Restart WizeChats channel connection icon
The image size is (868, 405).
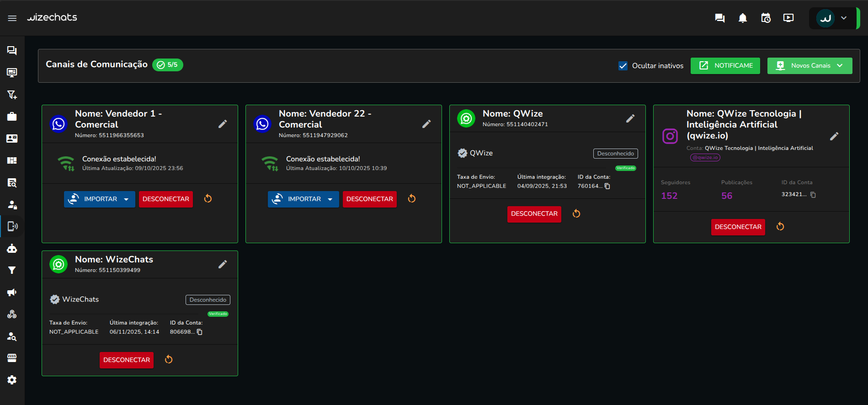click(x=169, y=359)
